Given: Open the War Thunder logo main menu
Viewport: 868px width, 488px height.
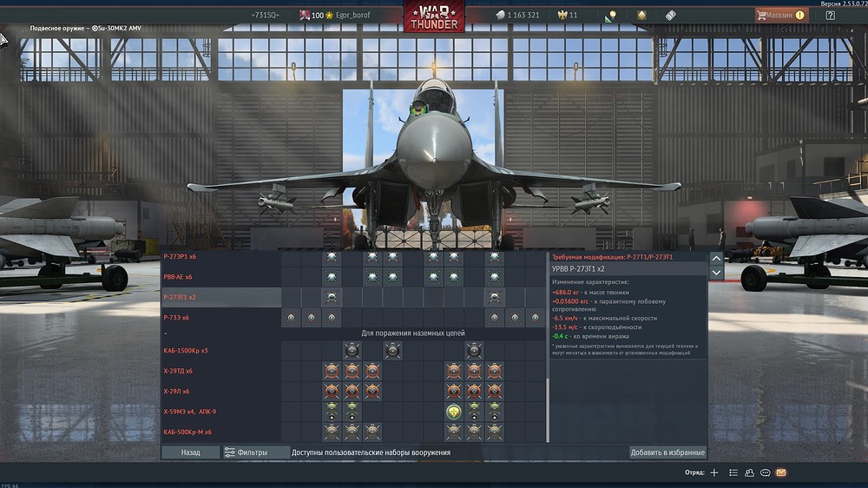Looking at the screenshot, I should coord(434,16).
